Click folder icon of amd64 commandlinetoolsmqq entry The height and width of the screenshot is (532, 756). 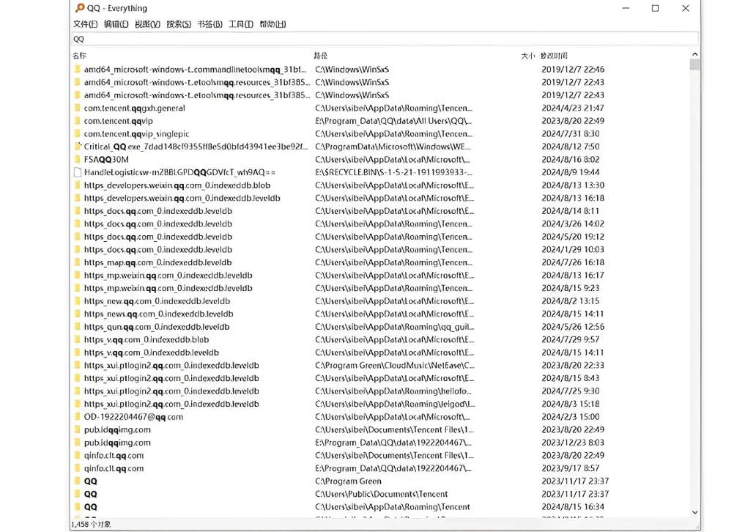click(77, 70)
